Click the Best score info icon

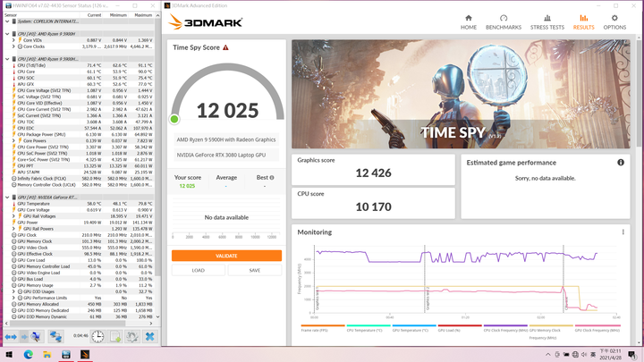point(272,178)
